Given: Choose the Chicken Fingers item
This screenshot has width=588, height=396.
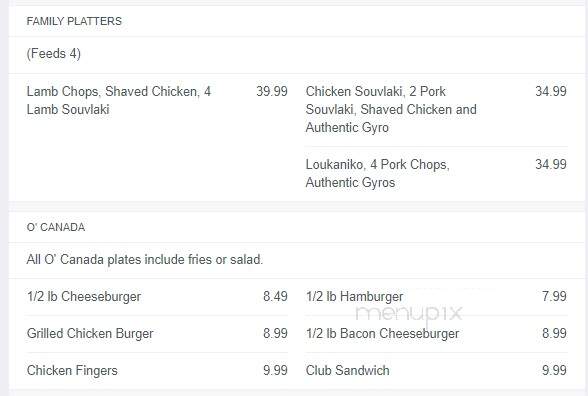Looking at the screenshot, I should [x=72, y=370].
